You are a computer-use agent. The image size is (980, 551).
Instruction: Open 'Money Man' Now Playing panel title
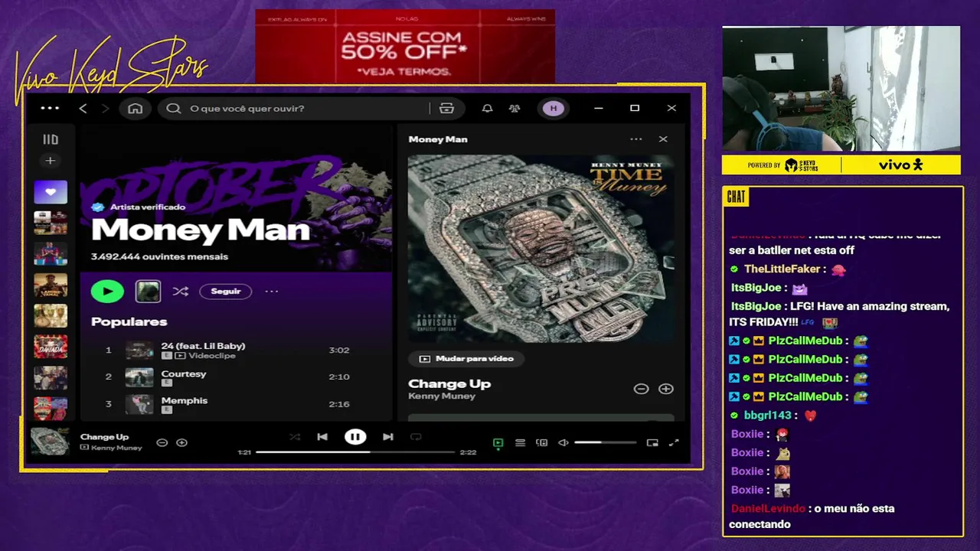coord(438,139)
